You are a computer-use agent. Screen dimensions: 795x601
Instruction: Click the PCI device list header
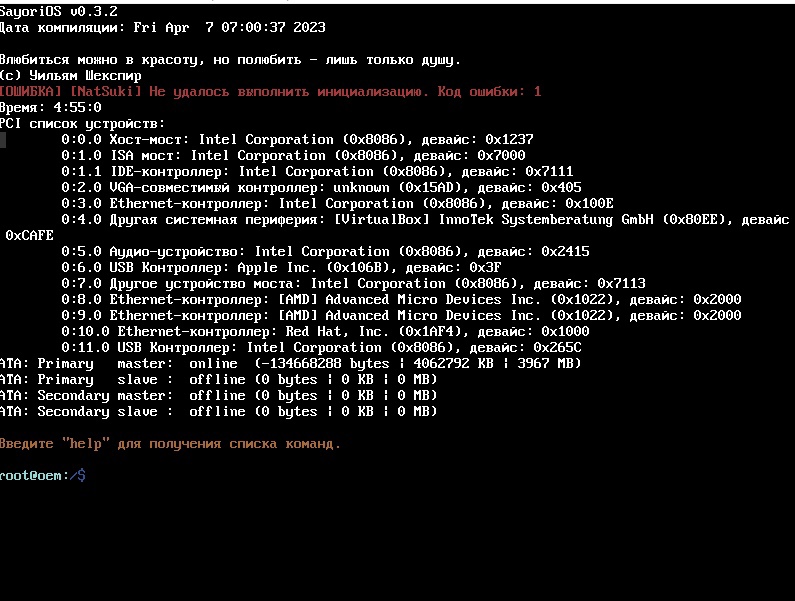point(82,123)
